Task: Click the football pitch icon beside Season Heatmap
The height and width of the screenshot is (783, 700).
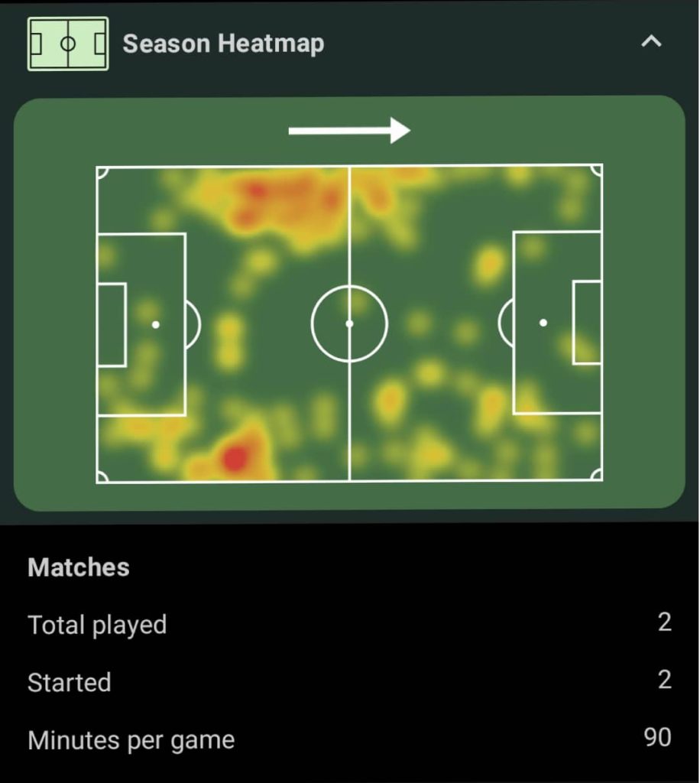Action: pyautogui.click(x=68, y=44)
